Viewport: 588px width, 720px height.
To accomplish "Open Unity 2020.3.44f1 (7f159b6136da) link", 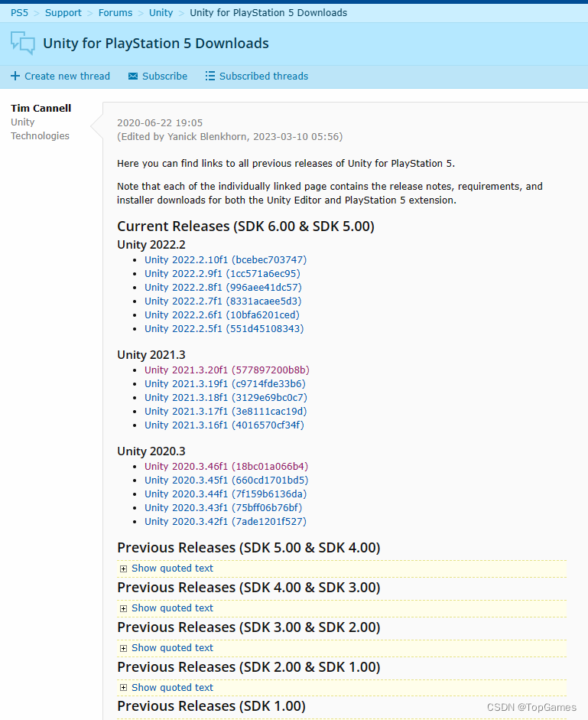I will pos(226,494).
